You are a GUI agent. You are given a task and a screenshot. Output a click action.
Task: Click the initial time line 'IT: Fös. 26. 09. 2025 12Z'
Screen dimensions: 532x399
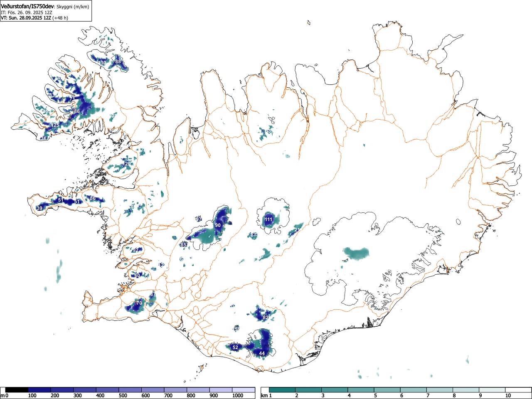coord(26,12)
